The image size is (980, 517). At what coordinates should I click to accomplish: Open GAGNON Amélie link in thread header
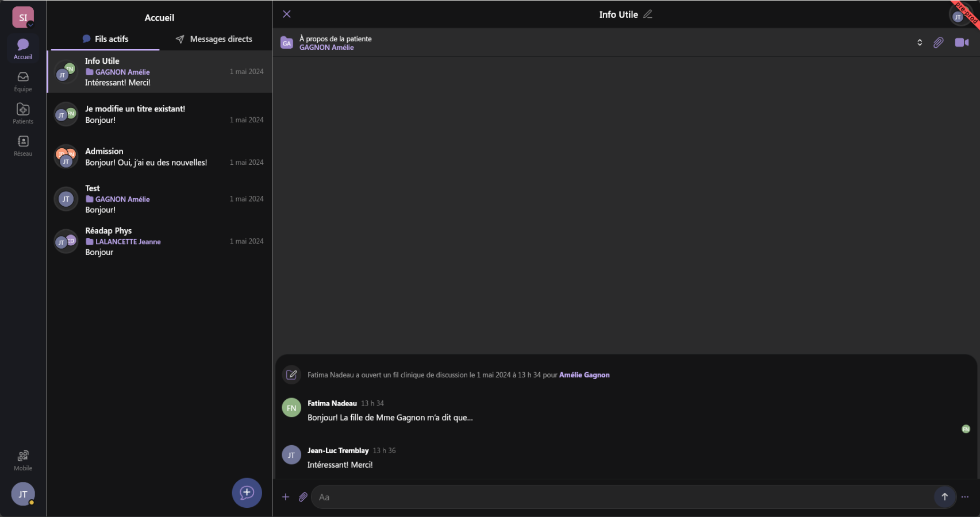coord(326,48)
